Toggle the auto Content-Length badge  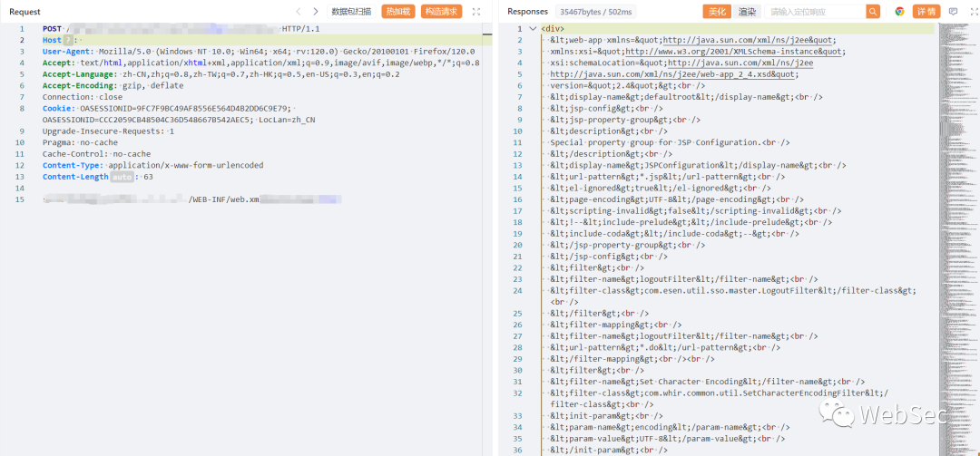(122, 177)
